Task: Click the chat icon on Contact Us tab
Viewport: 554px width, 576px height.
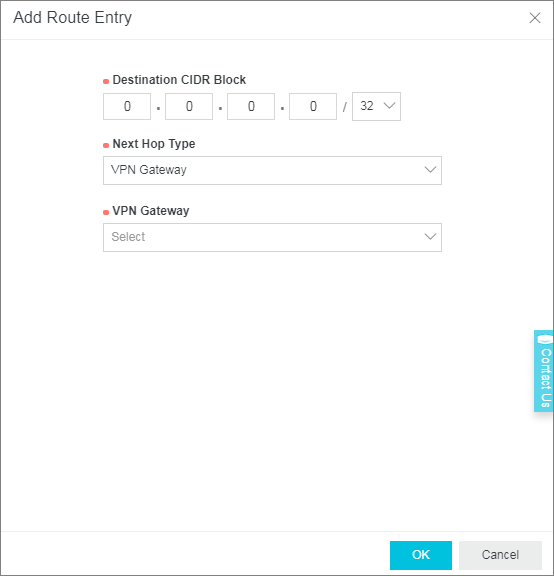Action: tap(545, 338)
